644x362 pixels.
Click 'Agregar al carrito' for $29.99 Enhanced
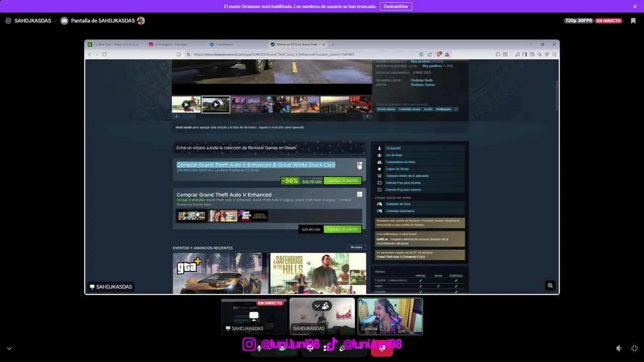click(x=342, y=229)
